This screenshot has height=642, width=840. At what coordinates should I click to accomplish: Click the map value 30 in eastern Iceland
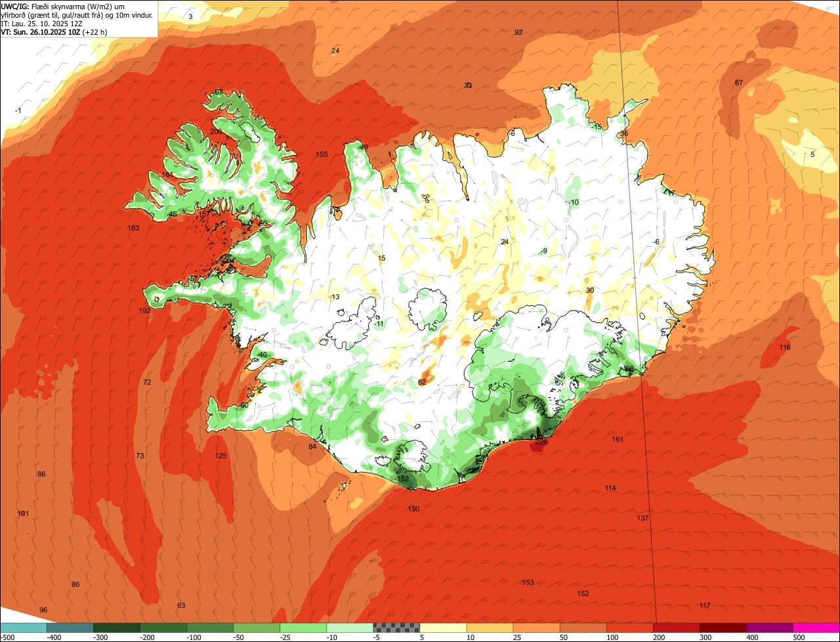(x=590, y=290)
